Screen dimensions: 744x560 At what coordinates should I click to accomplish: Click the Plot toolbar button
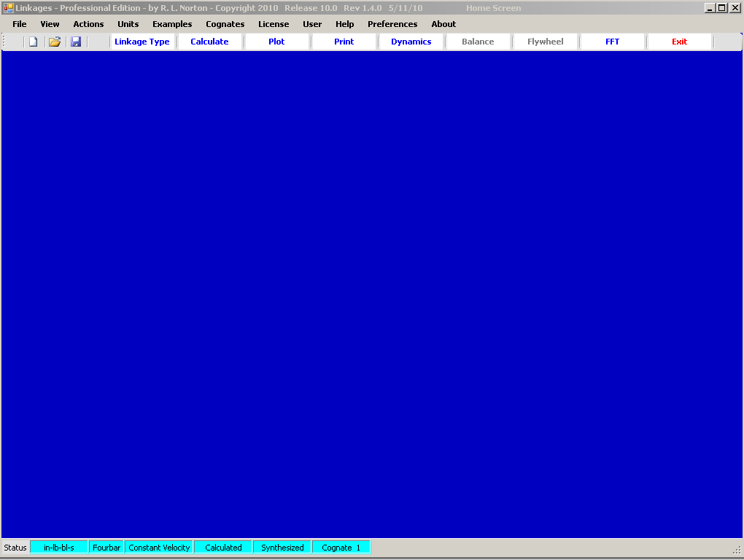click(x=276, y=42)
